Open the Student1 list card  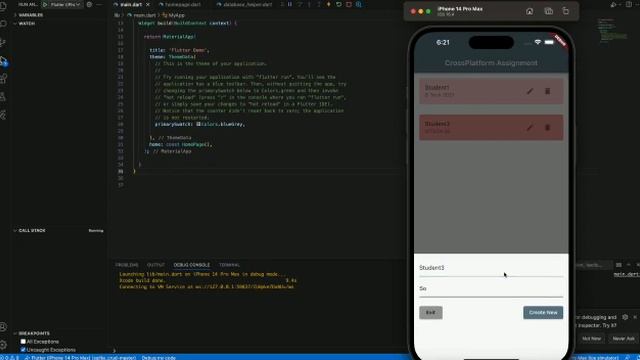coord(491,91)
